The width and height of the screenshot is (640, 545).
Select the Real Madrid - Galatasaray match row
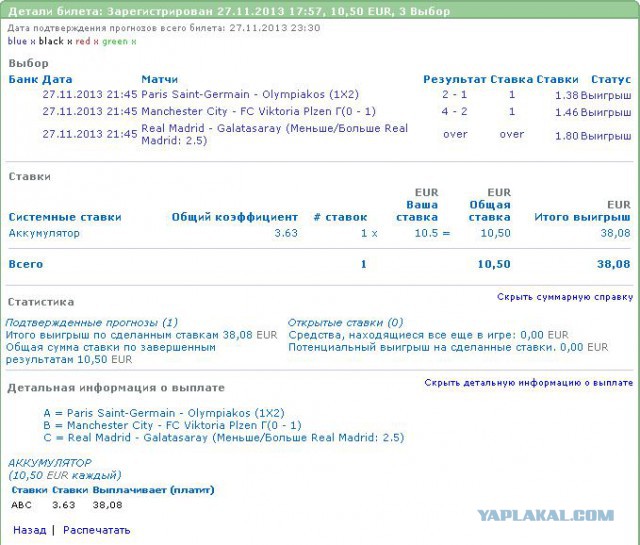coord(274,134)
